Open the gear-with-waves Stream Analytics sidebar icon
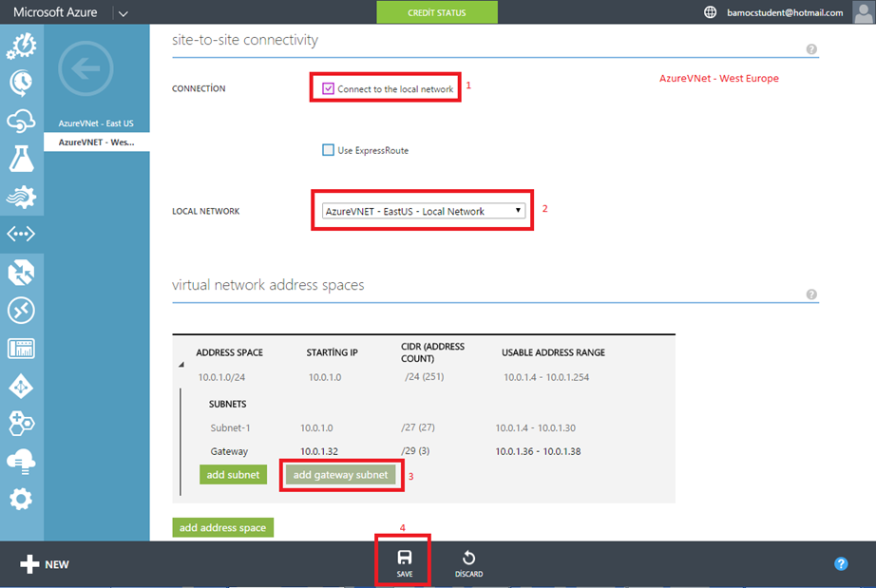 (x=21, y=197)
